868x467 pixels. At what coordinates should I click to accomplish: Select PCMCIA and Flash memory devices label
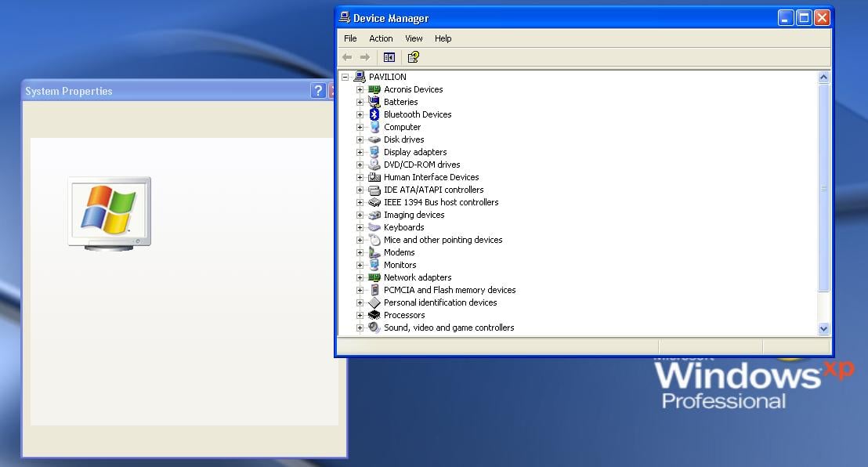click(450, 290)
